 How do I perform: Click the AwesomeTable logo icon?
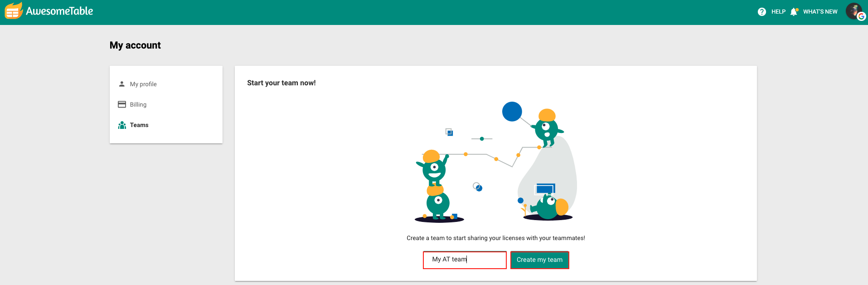(x=14, y=11)
